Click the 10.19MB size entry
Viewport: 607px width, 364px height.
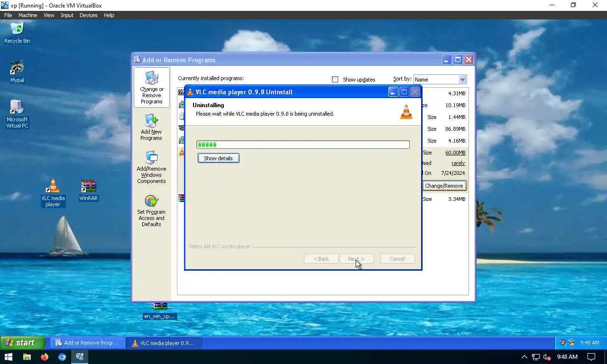point(455,105)
